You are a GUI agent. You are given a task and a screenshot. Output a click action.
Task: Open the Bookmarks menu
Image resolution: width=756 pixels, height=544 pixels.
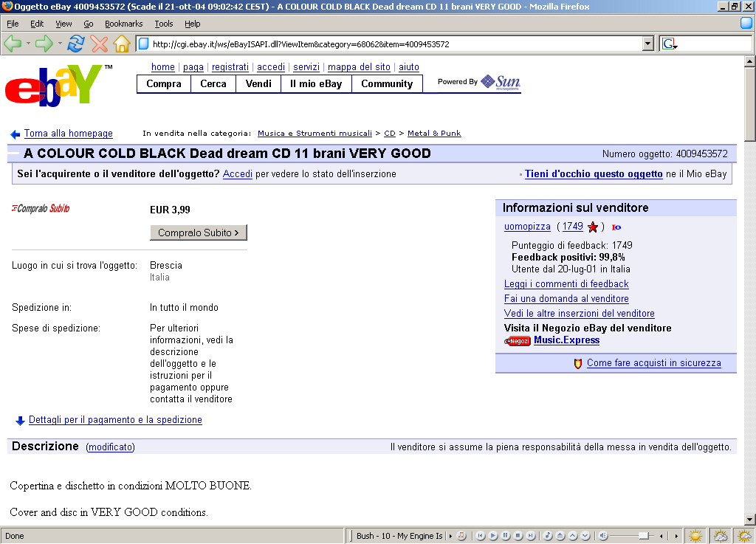point(123,24)
